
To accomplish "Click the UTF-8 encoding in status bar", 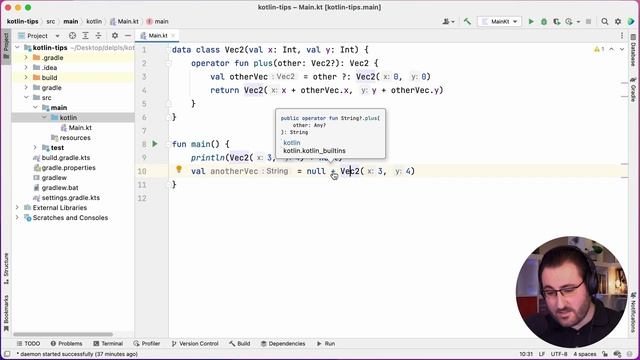I will 559,354.
